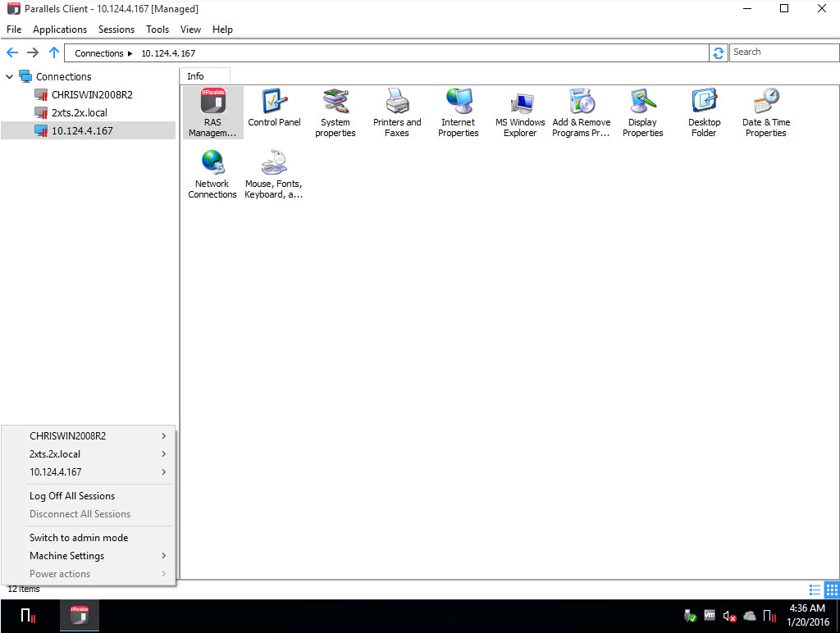This screenshot has width=840, height=633.
Task: Choose Log Off All Sessions
Action: pos(72,495)
